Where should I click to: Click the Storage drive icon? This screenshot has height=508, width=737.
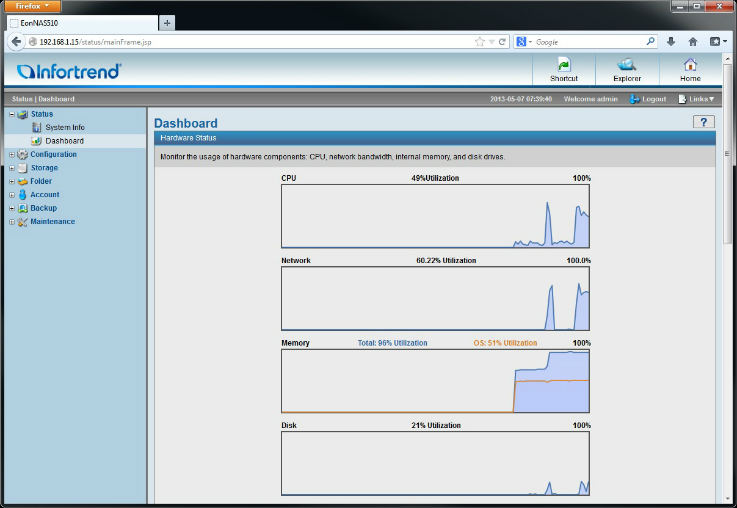[x=23, y=168]
